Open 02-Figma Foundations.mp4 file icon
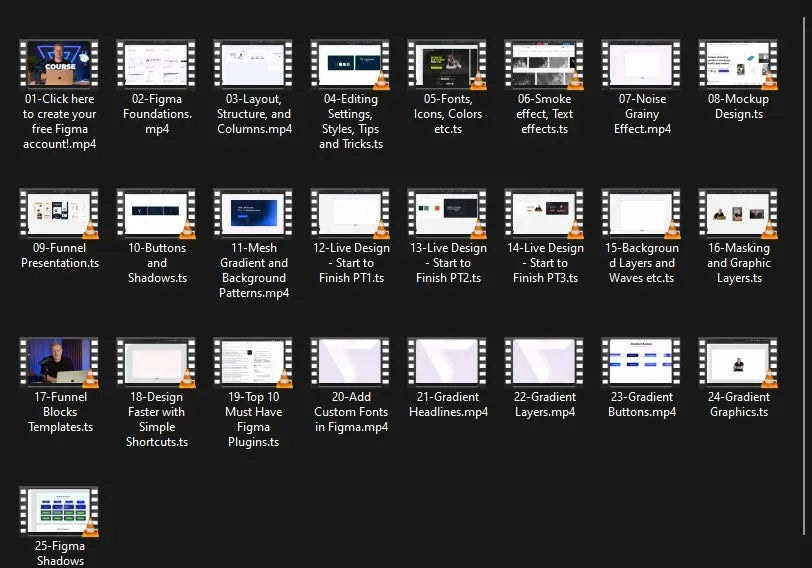This screenshot has height=568, width=812. 156,65
